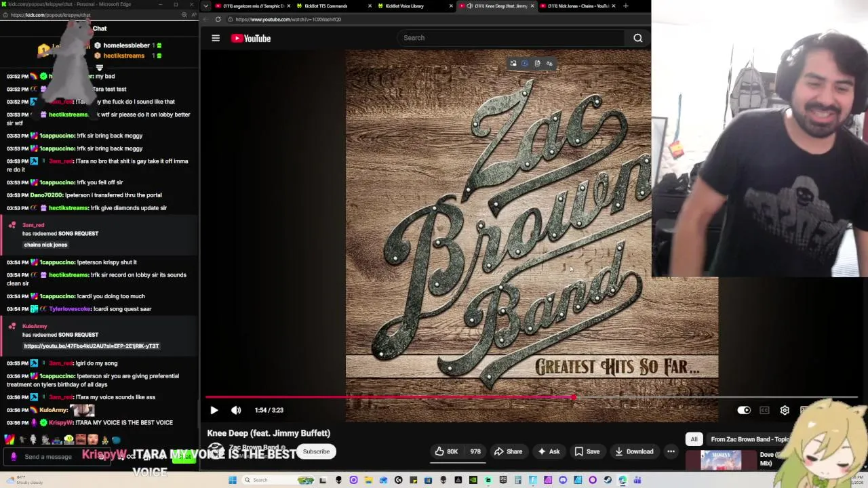Like the video with 80K likes
Screen dimensions: 868x488
click(446, 451)
